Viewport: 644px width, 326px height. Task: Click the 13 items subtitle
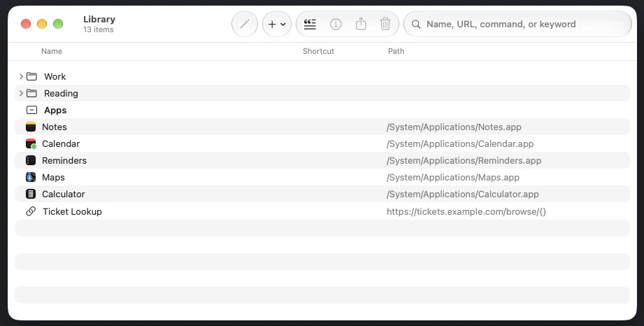click(98, 29)
